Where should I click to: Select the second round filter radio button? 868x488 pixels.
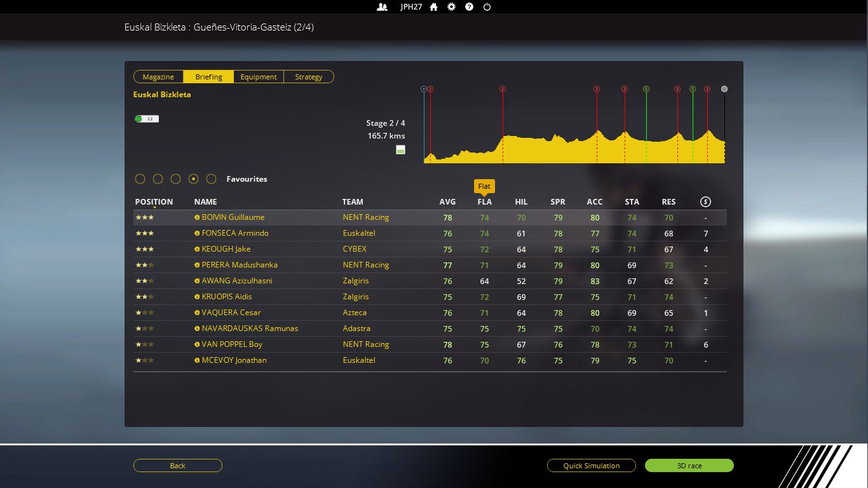[x=158, y=179]
